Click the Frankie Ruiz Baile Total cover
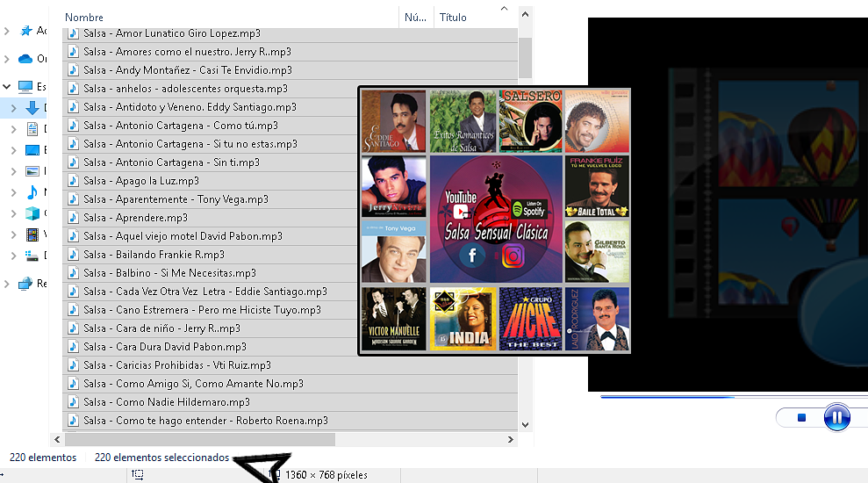 (x=597, y=187)
